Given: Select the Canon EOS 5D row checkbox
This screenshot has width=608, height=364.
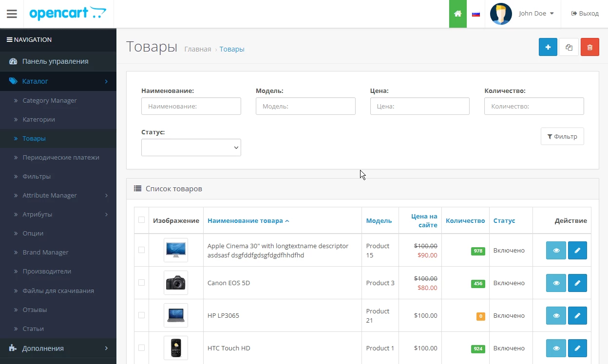Looking at the screenshot, I should (x=141, y=282).
